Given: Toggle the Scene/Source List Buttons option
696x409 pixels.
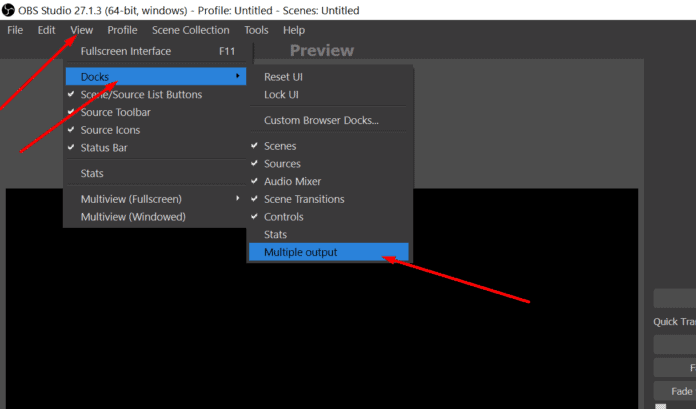Looking at the screenshot, I should tap(140, 95).
